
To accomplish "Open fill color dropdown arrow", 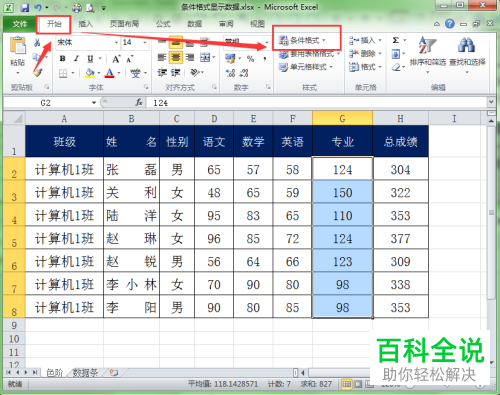I will point(99,73).
